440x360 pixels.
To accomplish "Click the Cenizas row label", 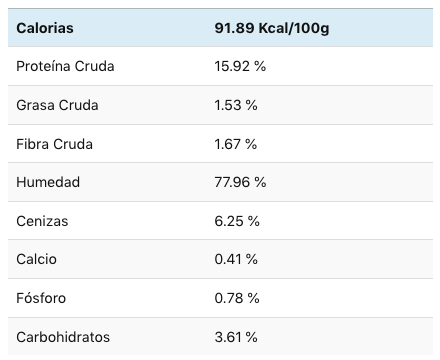I will 42,221.
